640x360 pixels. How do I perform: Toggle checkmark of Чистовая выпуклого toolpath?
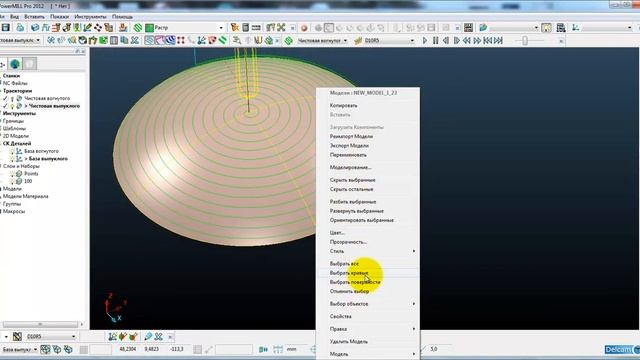[5, 106]
